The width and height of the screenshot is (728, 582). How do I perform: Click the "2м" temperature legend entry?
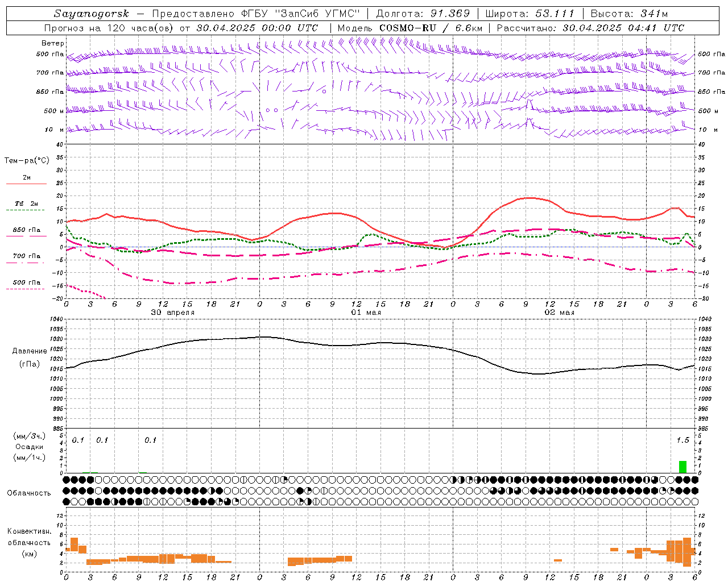click(27, 178)
